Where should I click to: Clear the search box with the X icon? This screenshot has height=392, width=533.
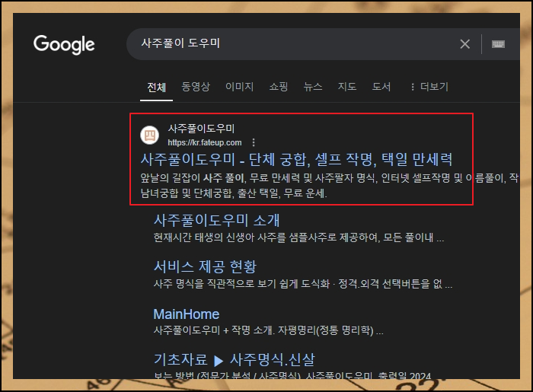[464, 44]
